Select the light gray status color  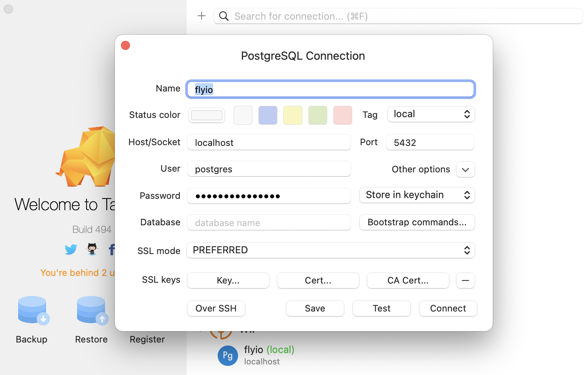[243, 115]
